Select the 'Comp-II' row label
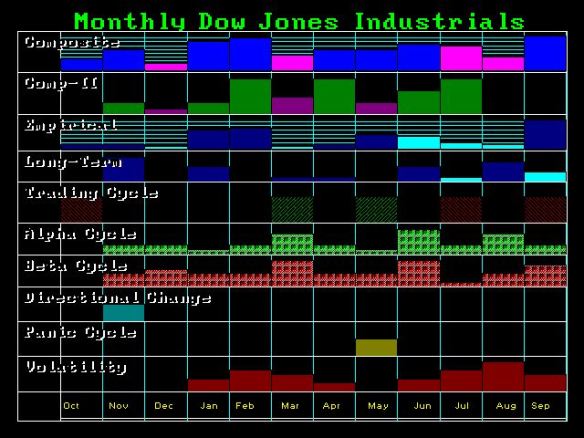 click(x=61, y=83)
